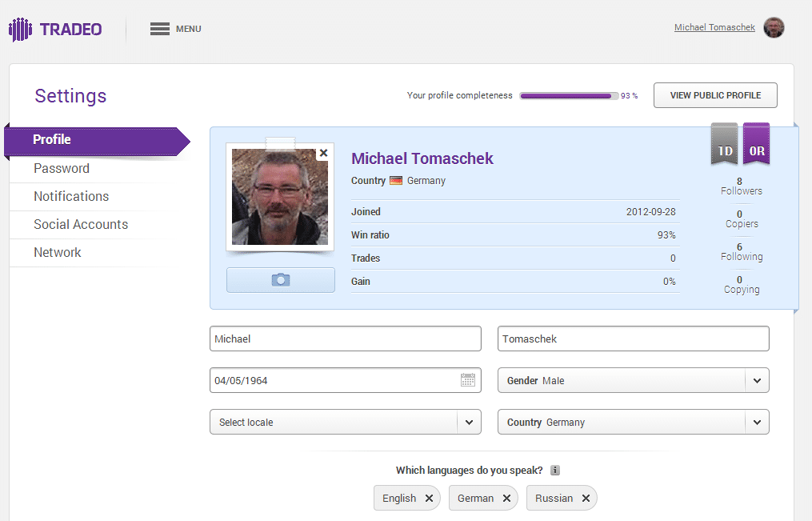The image size is (812, 521).
Task: Open Social Accounts settings section
Action: [81, 225]
